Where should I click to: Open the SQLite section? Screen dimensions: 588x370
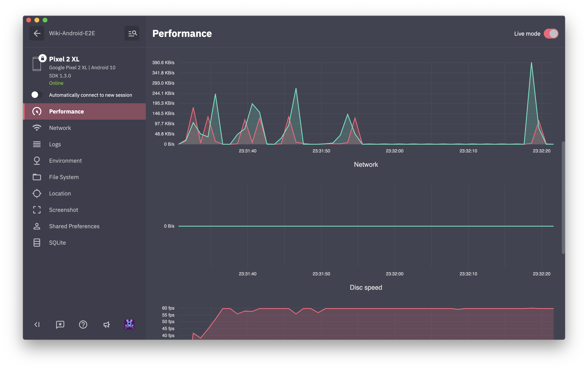point(57,242)
